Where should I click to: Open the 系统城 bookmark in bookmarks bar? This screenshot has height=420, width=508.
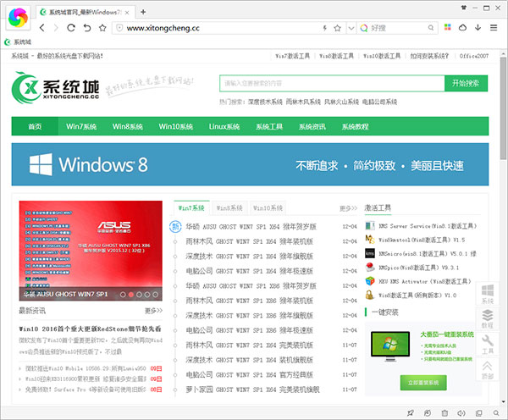click(18, 42)
